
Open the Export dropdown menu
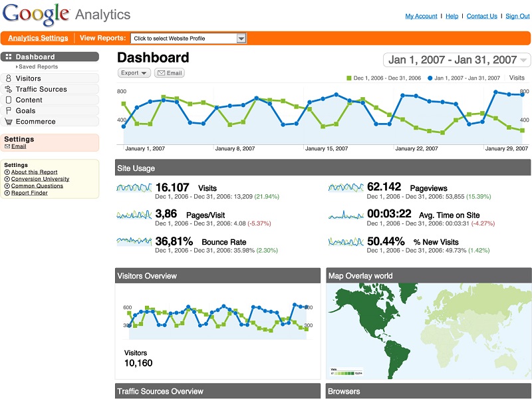click(x=134, y=73)
